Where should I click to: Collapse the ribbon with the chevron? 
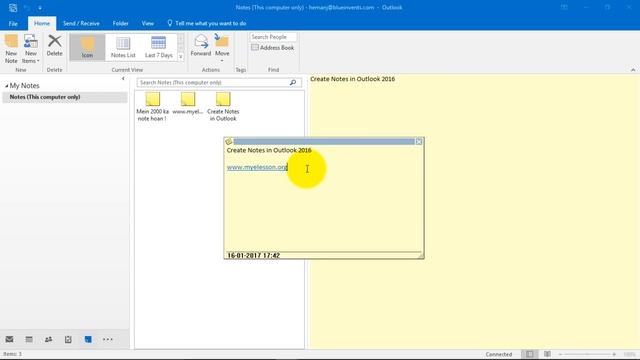click(x=633, y=70)
